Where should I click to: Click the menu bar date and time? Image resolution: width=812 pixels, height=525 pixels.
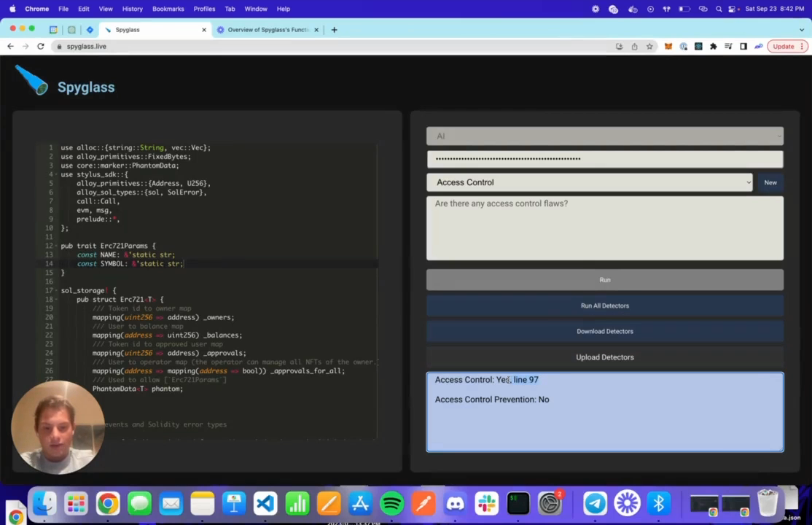[775, 9]
